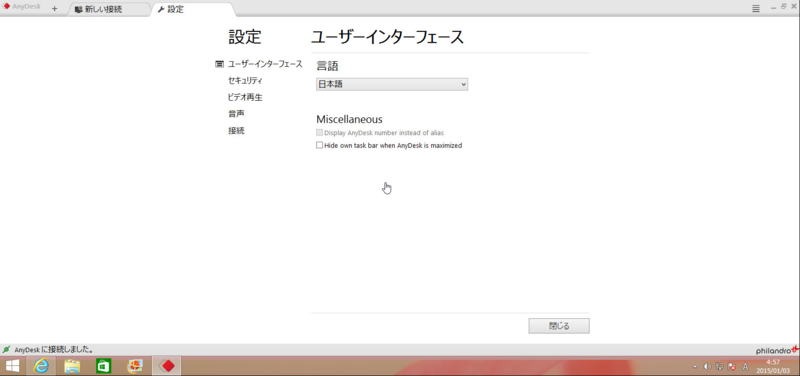Click the 言語 heading
The width and height of the screenshot is (800, 376).
tap(328, 65)
